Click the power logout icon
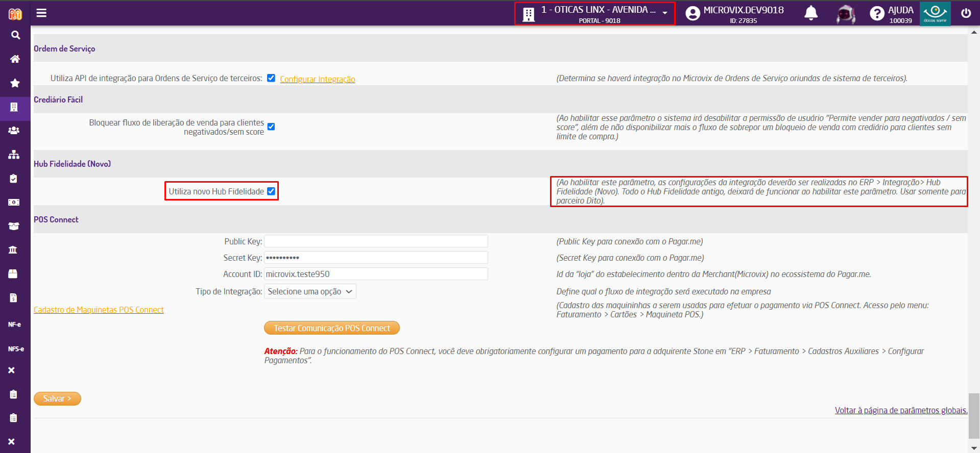This screenshot has width=980, height=453. (x=966, y=13)
